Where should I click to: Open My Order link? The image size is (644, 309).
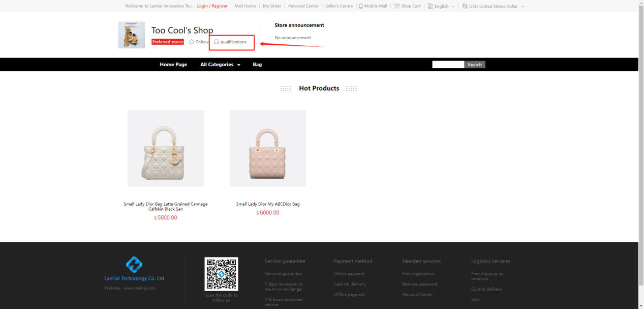[272, 6]
